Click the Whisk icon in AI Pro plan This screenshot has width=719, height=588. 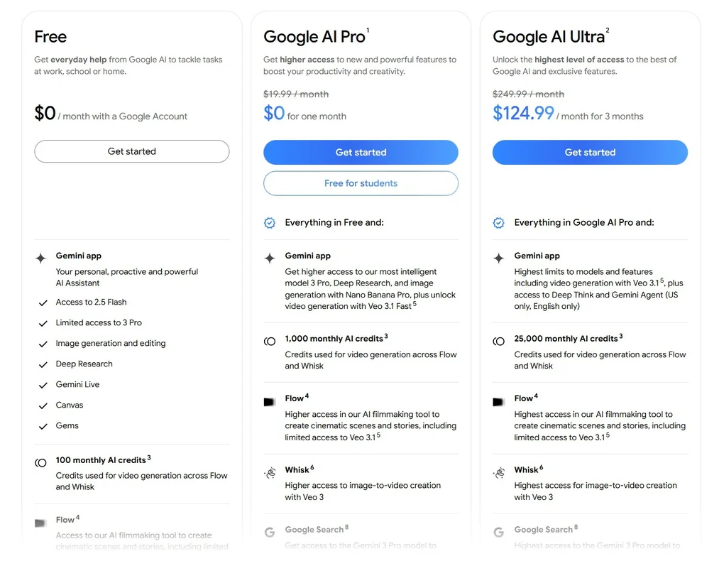click(270, 473)
